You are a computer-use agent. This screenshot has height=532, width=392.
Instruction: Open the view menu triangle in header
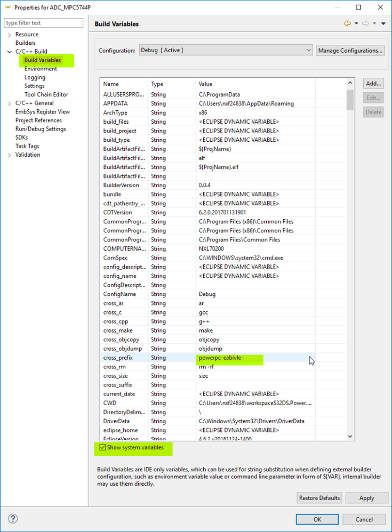(x=383, y=23)
